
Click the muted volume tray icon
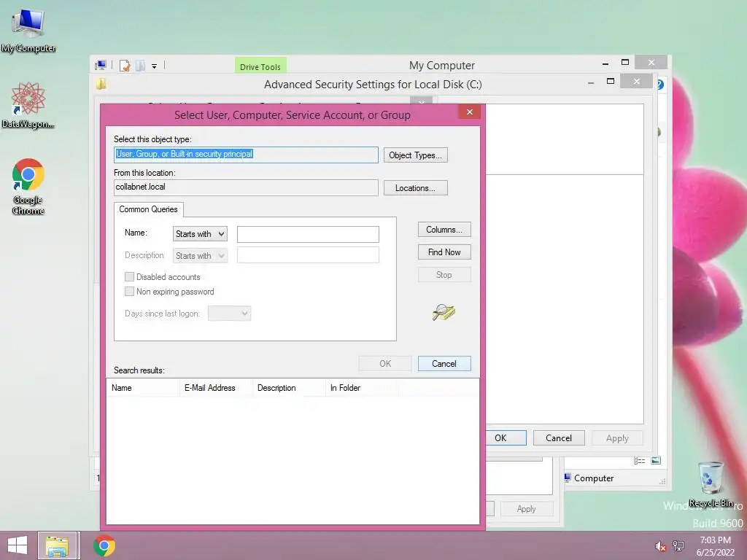click(660, 546)
